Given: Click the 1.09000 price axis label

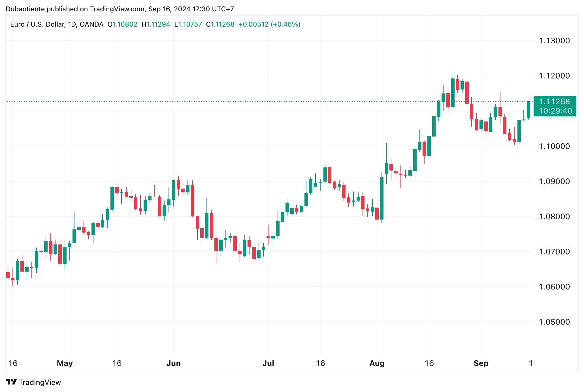Looking at the screenshot, I should (x=554, y=182).
